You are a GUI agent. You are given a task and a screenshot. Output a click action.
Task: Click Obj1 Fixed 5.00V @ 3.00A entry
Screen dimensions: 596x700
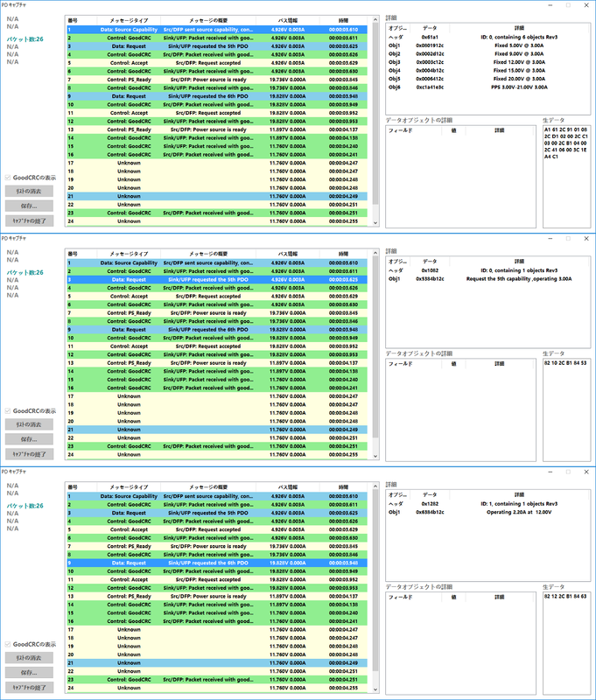click(x=487, y=45)
